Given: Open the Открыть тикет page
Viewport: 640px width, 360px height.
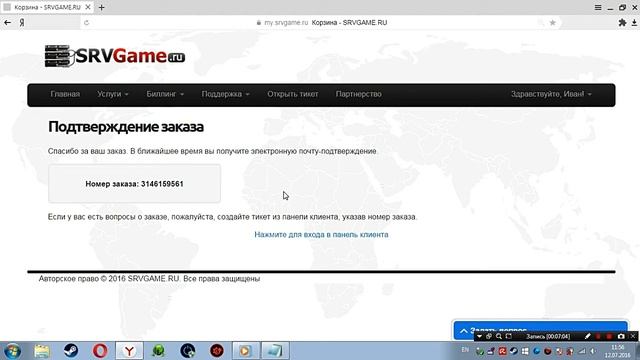Looking at the screenshot, I should tap(293, 94).
